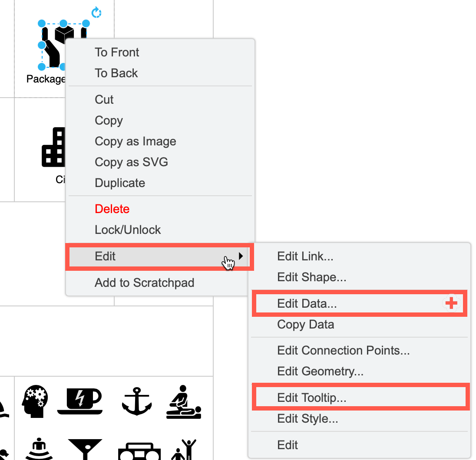This screenshot has width=476, height=460.
Task: Open Edit Connection Points dialog
Action: tap(343, 350)
